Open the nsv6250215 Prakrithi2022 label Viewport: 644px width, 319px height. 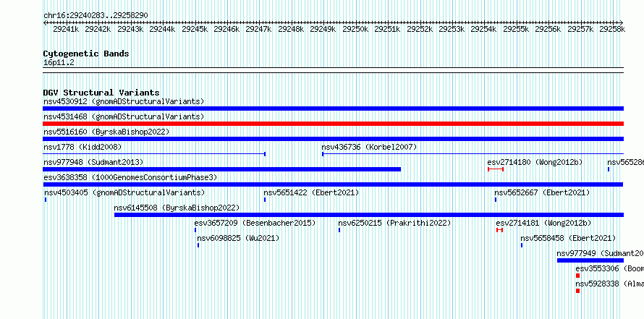click(394, 223)
